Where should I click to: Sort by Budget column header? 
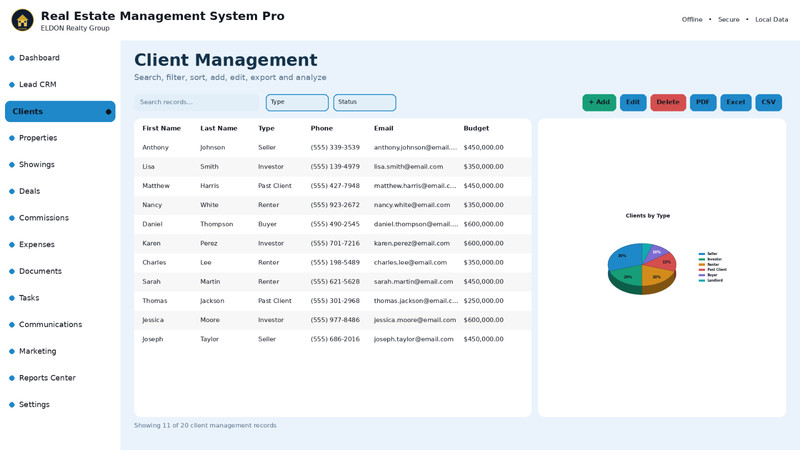pyautogui.click(x=476, y=128)
